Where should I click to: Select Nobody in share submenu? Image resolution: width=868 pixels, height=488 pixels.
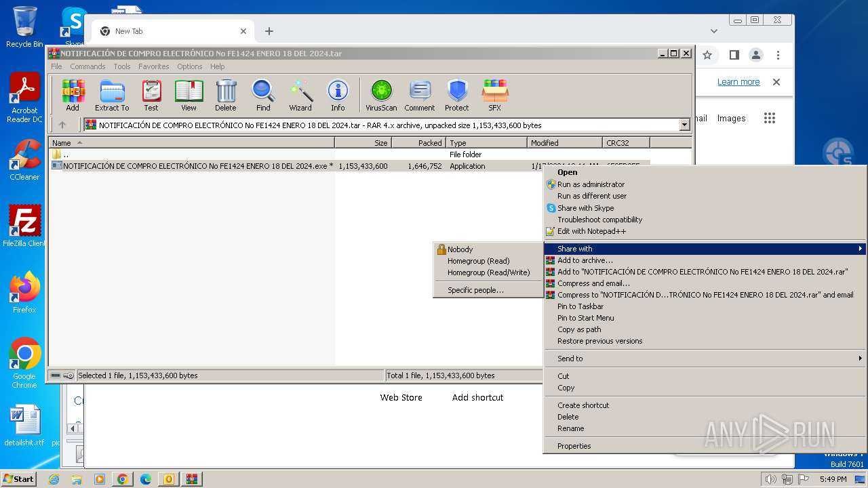(488, 249)
